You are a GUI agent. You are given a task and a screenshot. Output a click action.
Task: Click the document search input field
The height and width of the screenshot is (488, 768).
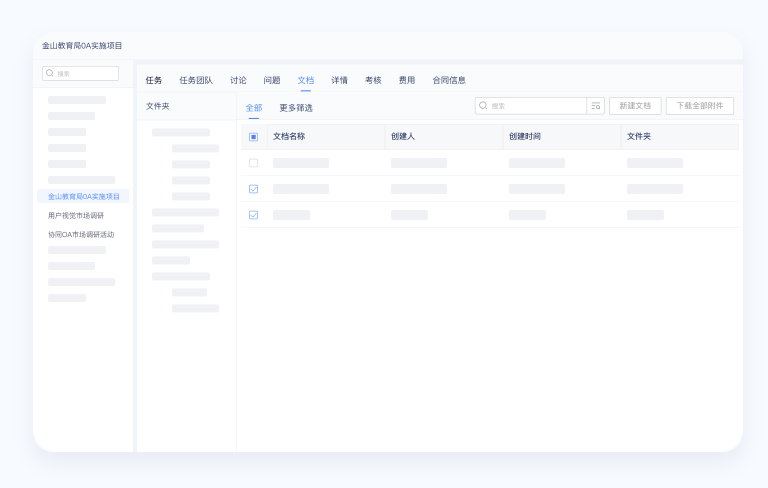click(x=536, y=106)
